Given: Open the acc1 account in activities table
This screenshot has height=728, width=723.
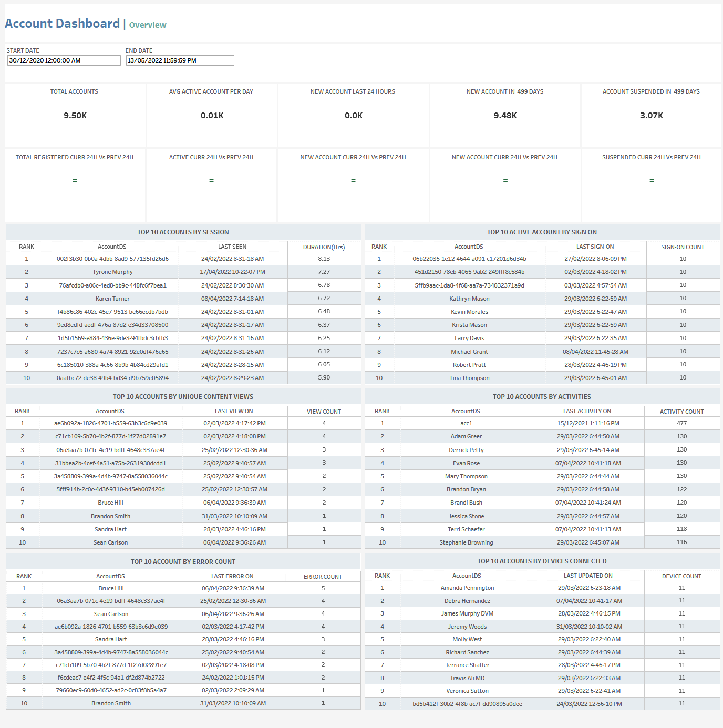Looking at the screenshot, I should 466,423.
